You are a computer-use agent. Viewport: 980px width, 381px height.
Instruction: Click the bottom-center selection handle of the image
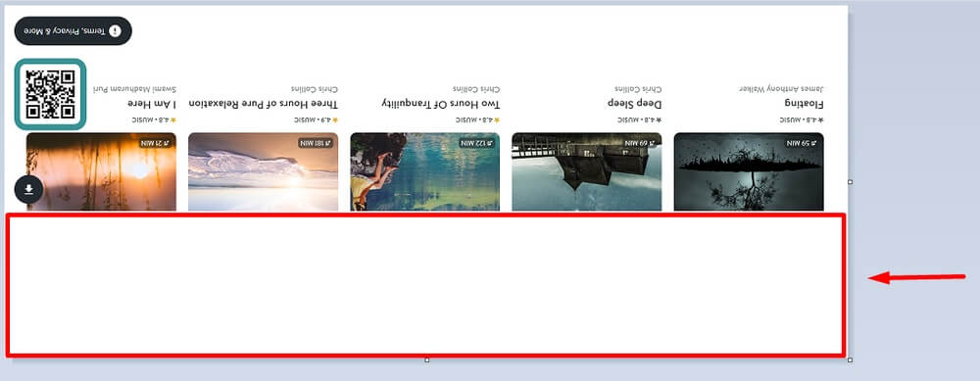[x=427, y=359]
